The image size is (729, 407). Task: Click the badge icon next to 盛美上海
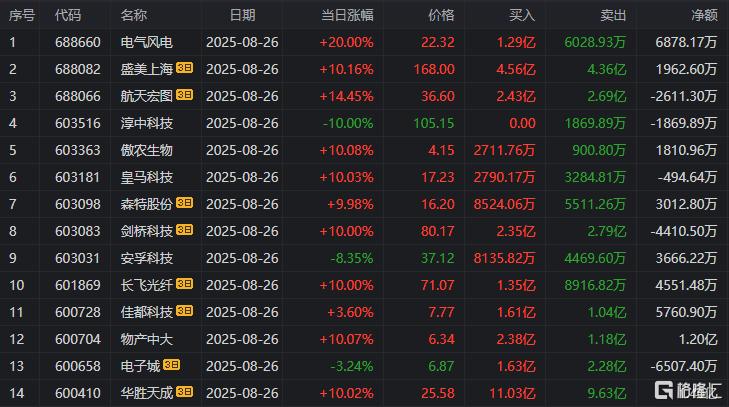(x=185, y=68)
